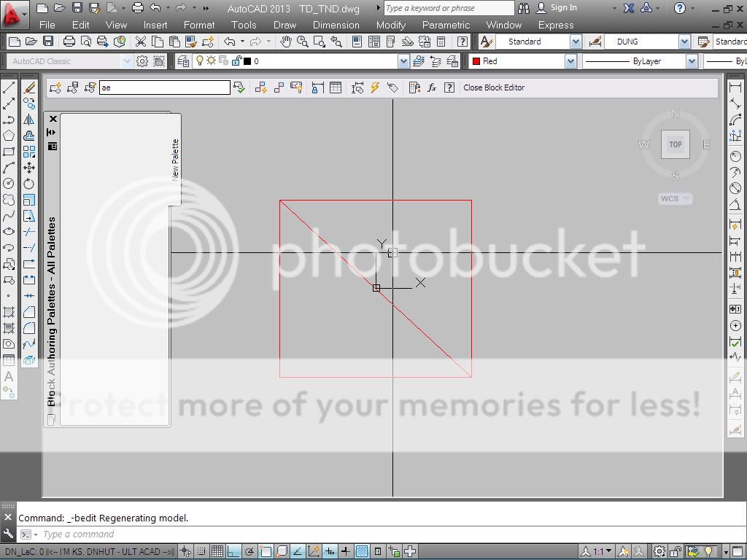This screenshot has height=560, width=747.
Task: Toggle Grid Display in status bar
Action: point(217,551)
